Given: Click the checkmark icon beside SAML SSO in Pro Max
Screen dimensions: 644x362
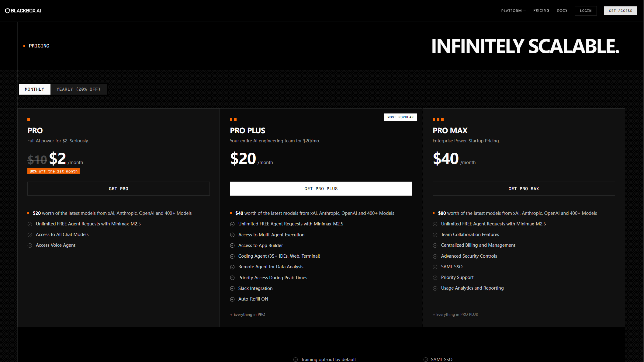Looking at the screenshot, I should (x=435, y=267).
